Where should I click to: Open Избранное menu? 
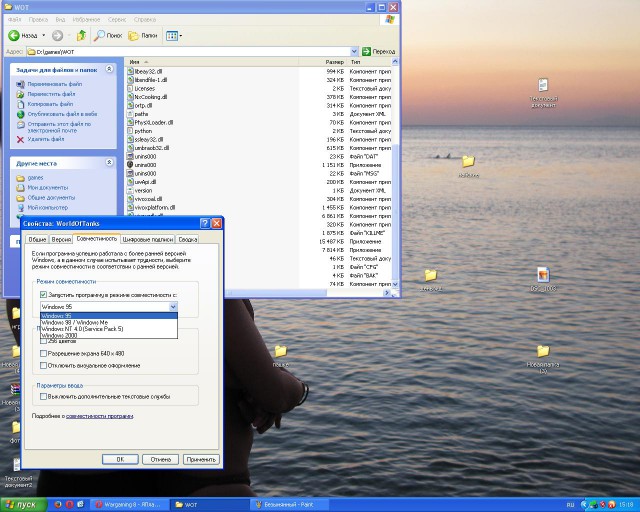86,19
